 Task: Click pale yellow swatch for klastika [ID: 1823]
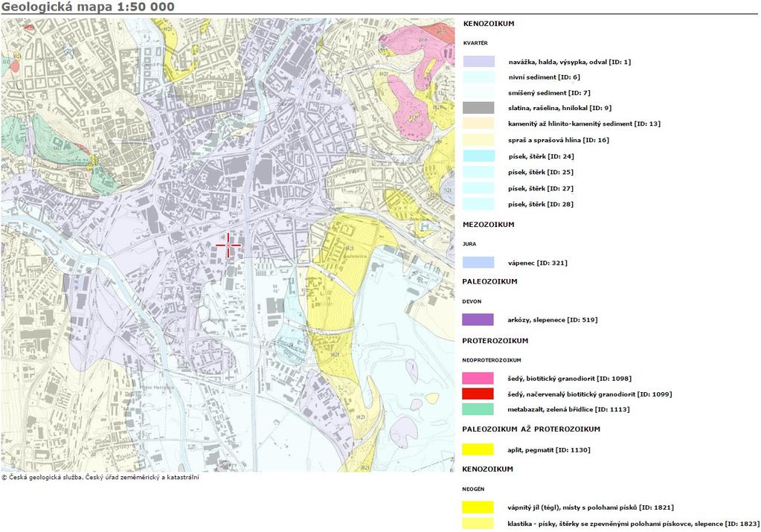click(478, 523)
